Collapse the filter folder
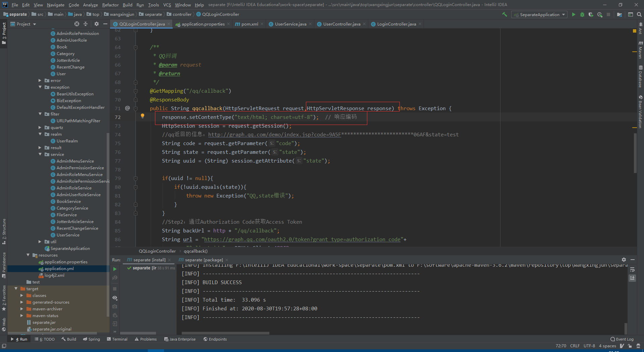The image size is (644, 352). tap(40, 114)
